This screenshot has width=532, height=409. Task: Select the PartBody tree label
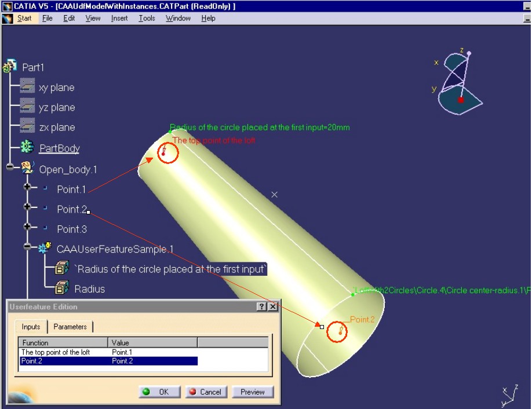click(x=59, y=148)
